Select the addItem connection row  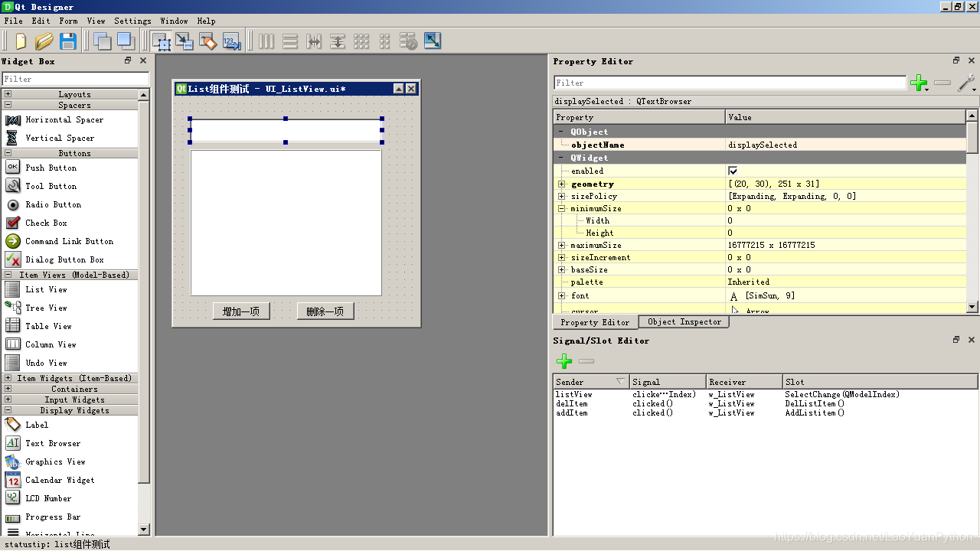(x=766, y=412)
